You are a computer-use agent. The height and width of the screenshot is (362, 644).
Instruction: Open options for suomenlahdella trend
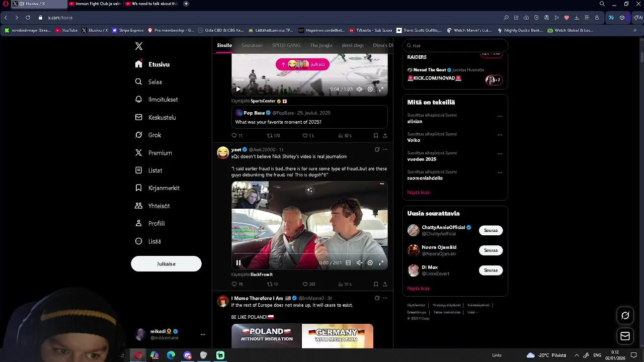coord(500,172)
